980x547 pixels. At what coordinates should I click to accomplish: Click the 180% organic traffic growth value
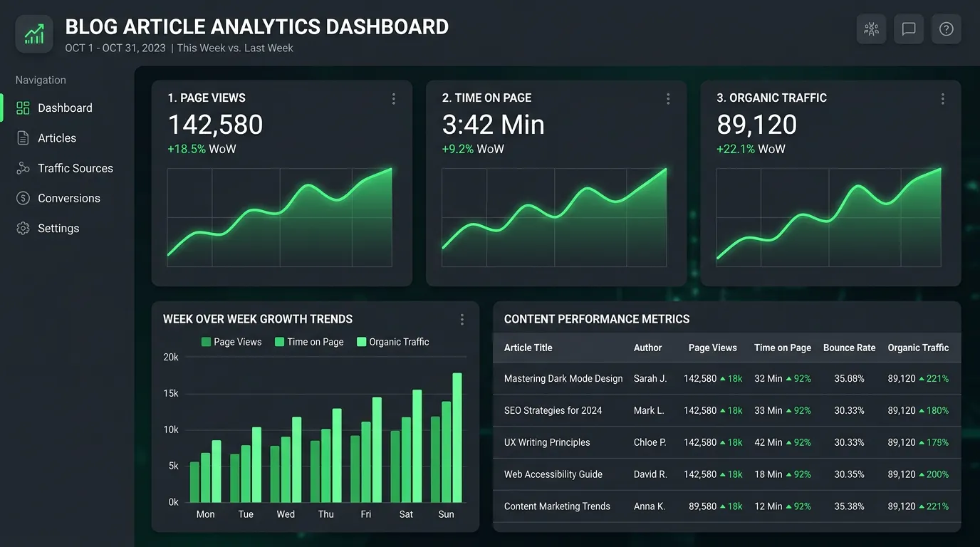click(x=938, y=410)
